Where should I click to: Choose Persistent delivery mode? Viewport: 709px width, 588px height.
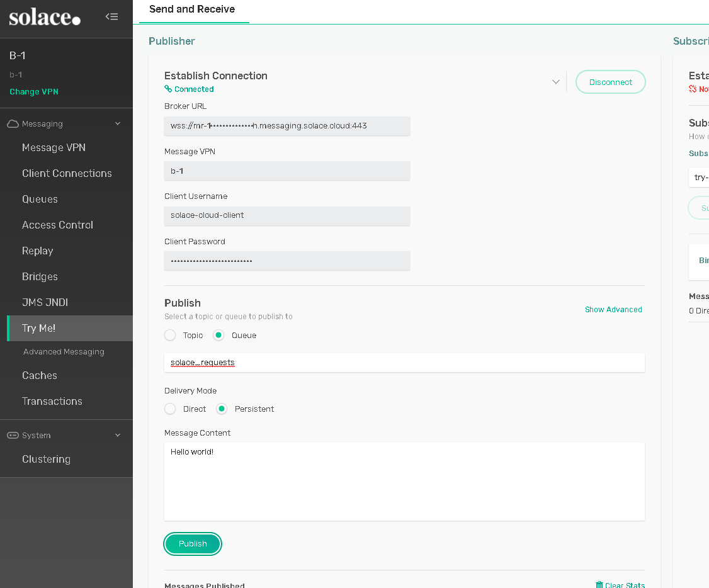click(222, 409)
